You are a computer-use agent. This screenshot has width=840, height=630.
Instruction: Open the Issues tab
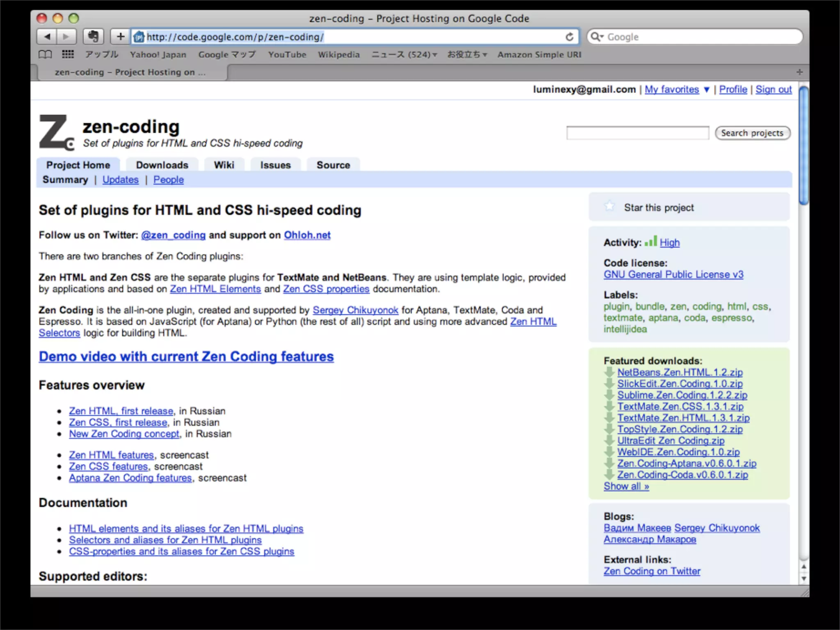click(x=275, y=165)
